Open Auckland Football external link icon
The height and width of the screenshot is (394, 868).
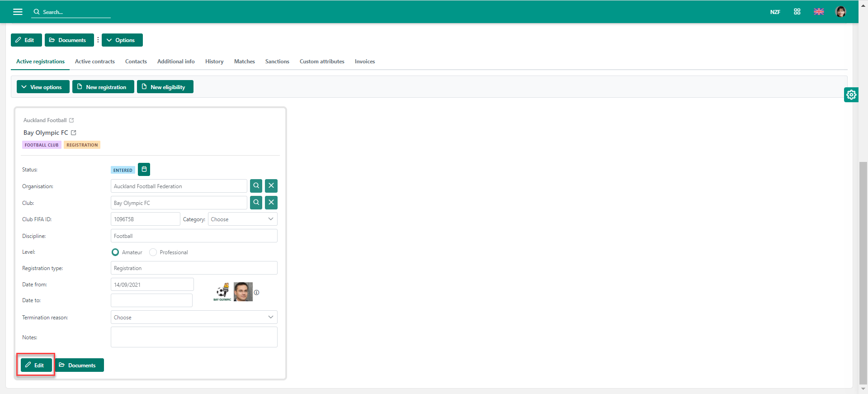coord(71,120)
